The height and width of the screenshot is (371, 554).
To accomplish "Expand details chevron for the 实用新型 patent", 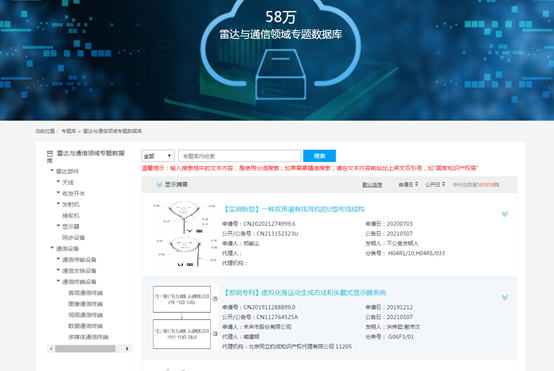I will tap(505, 214).
